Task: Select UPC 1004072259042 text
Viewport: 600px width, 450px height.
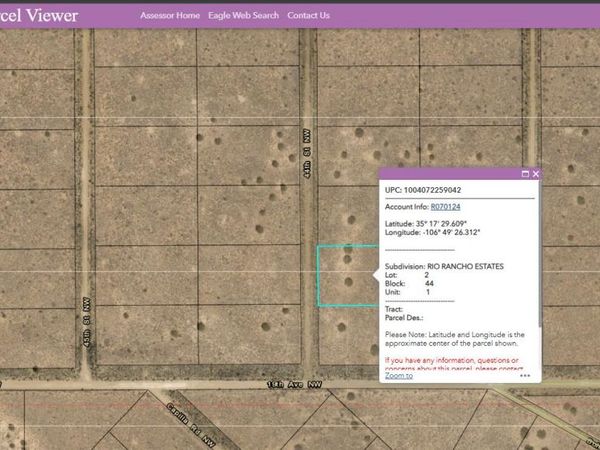Action: click(x=423, y=190)
